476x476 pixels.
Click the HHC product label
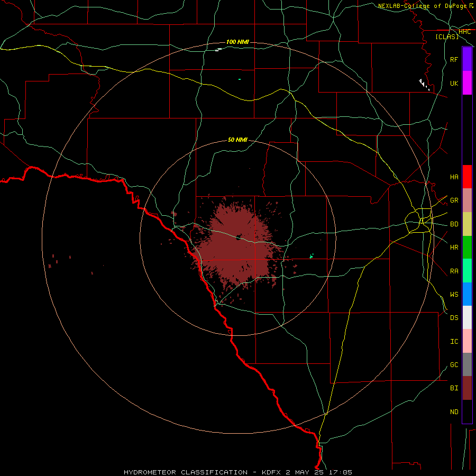[x=464, y=32]
